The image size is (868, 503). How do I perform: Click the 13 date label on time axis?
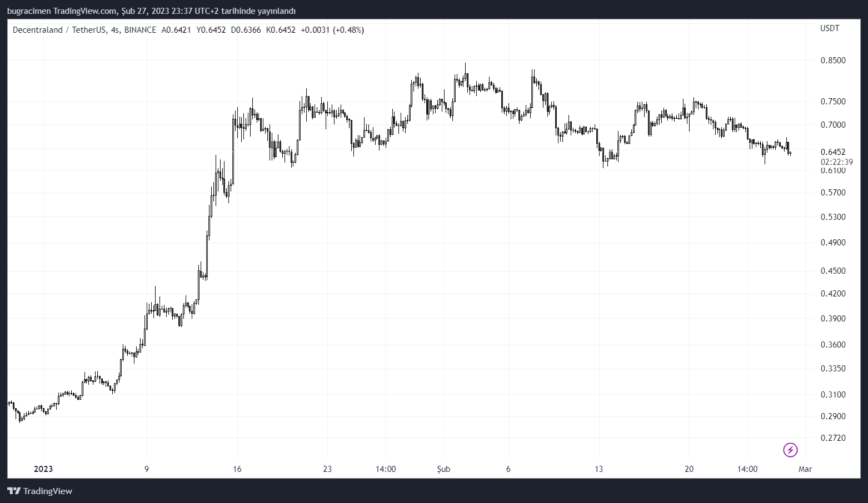click(598, 469)
